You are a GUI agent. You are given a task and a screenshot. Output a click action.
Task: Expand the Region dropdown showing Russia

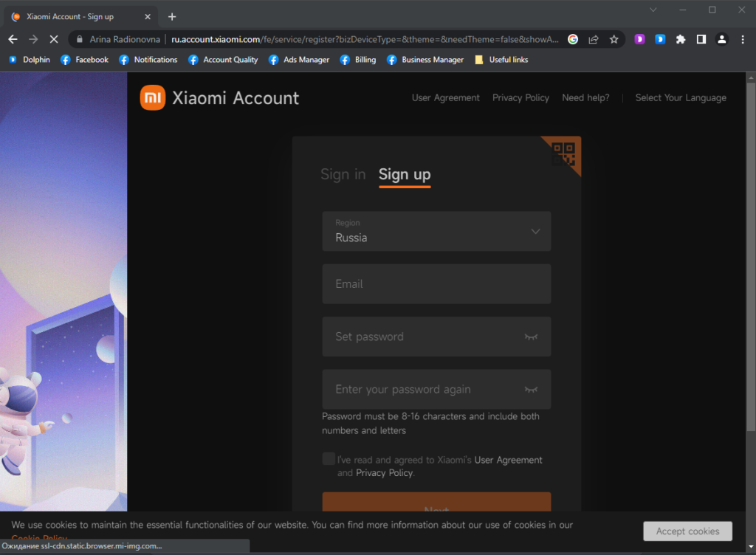pyautogui.click(x=437, y=231)
